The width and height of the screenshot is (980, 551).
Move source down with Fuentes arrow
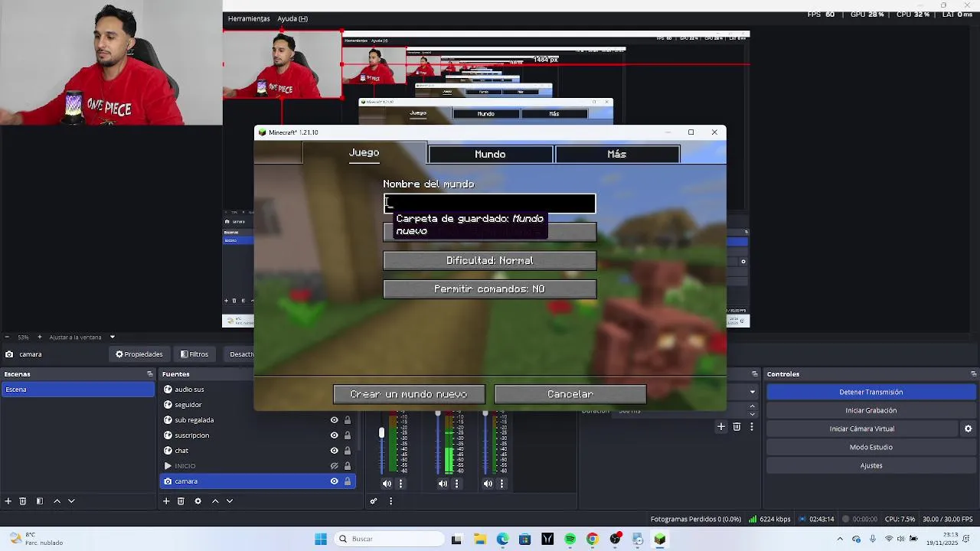coord(230,501)
